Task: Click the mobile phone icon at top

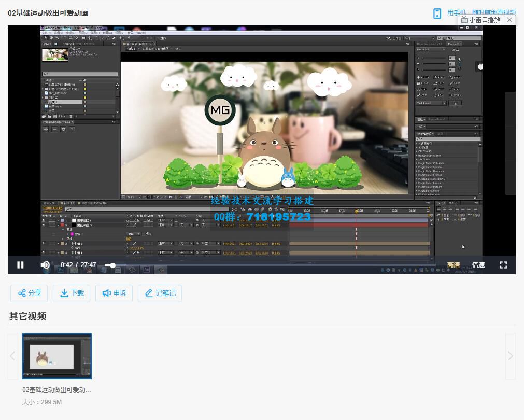Action: click(x=437, y=13)
